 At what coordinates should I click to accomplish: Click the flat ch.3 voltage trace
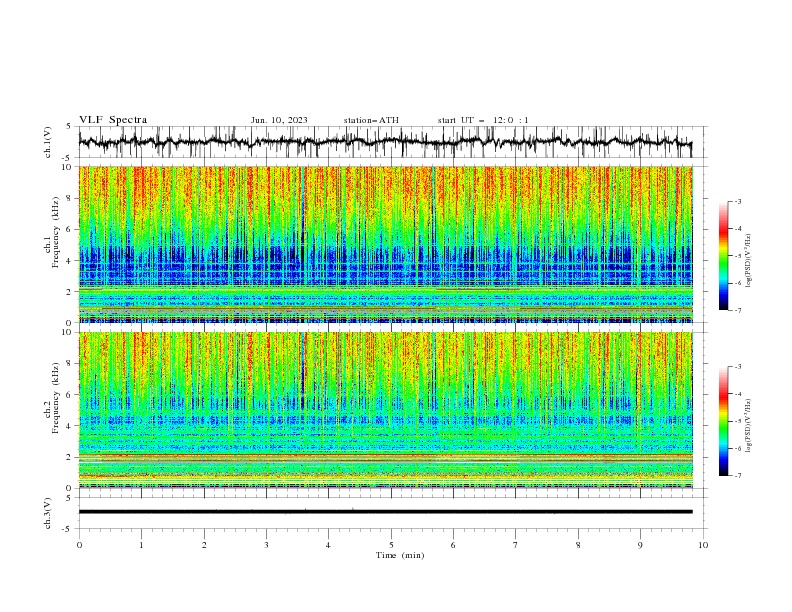tap(385, 512)
